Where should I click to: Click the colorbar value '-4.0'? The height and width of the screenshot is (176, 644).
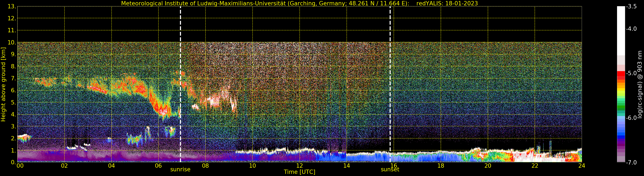point(631,29)
